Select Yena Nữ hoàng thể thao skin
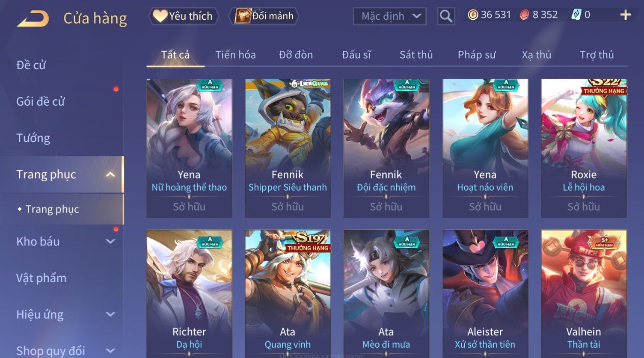The width and height of the screenshot is (644, 358). (189, 148)
